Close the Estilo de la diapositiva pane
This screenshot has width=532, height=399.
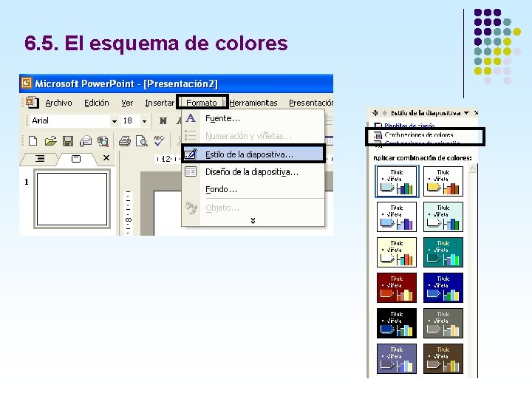(476, 112)
